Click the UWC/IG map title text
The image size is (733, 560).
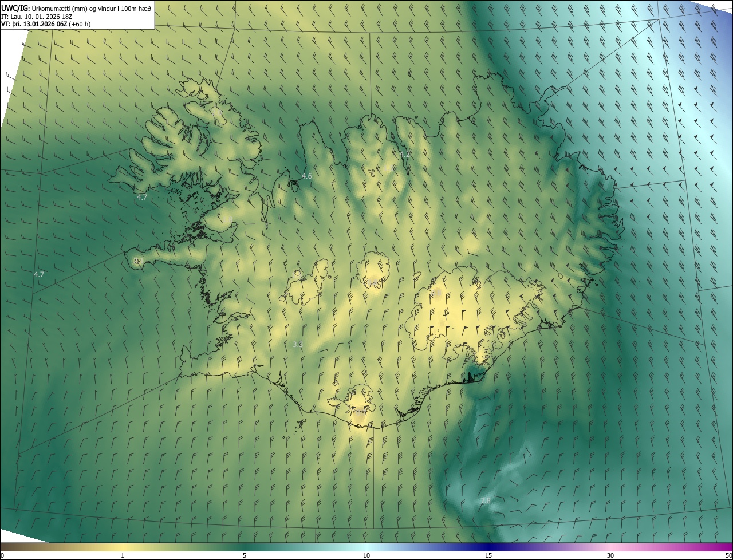tap(76, 7)
